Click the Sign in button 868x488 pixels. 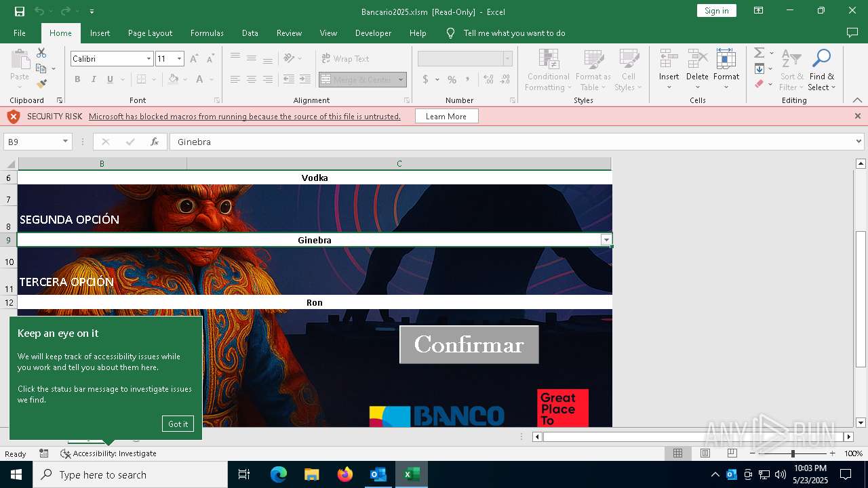coord(716,11)
